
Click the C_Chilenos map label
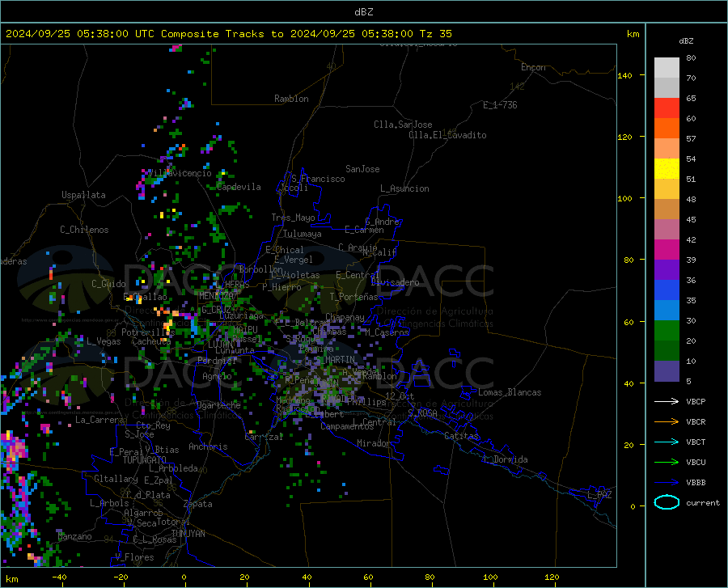click(84, 230)
